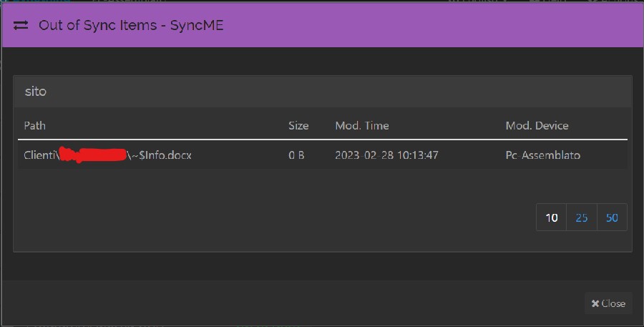Viewport: 644px width, 327px height.
Task: Click the red redacted area in path
Action: 93,155
